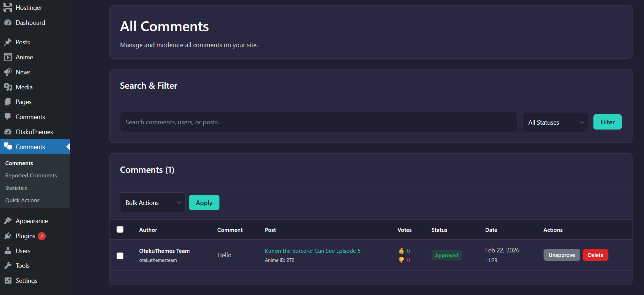
Task: Click the Date column header
Action: (x=491, y=230)
